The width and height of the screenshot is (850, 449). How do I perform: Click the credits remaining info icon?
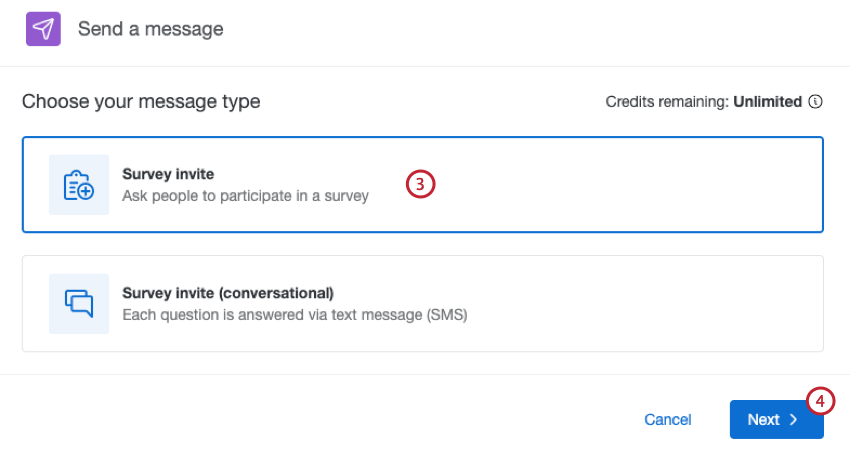[x=816, y=102]
